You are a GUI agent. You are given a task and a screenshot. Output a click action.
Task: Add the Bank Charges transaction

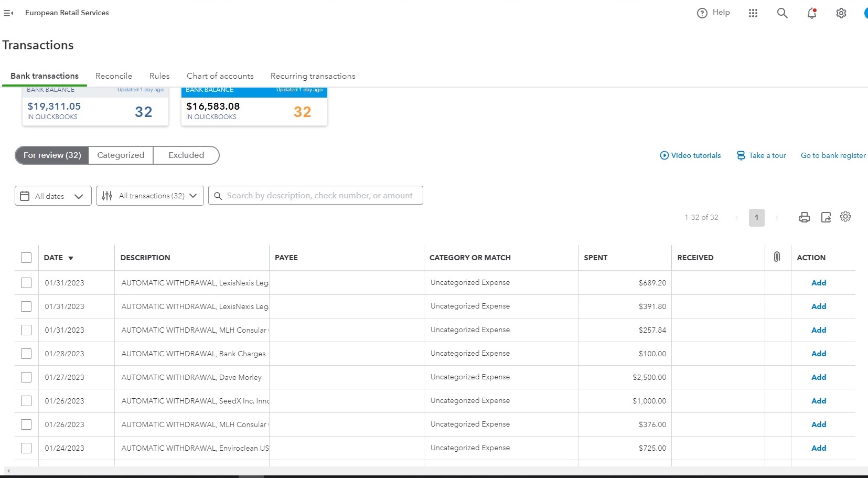(x=819, y=354)
